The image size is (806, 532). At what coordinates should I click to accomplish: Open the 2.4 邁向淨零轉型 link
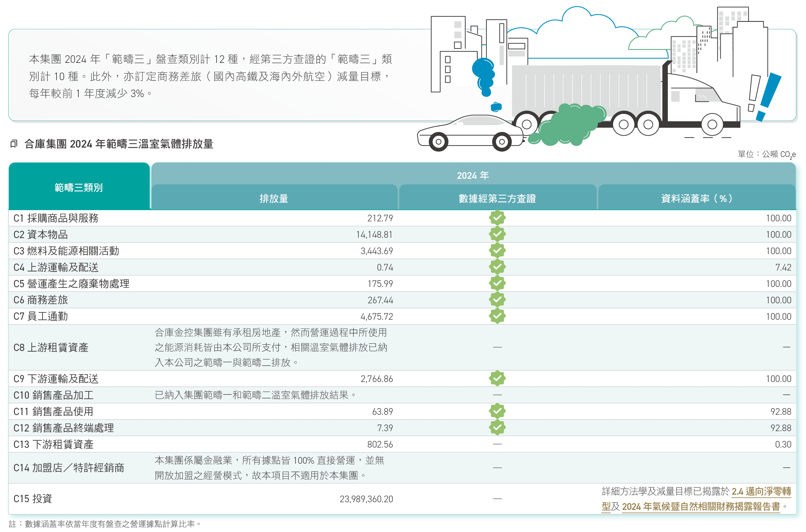tap(761, 491)
